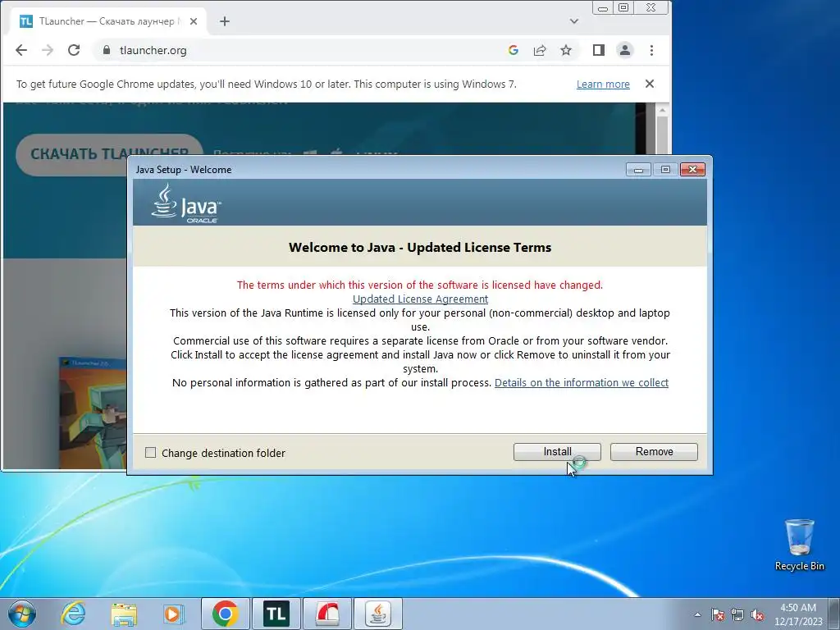840x630 pixels.
Task: Click the site lock icon in address bar
Action: pyautogui.click(x=107, y=50)
